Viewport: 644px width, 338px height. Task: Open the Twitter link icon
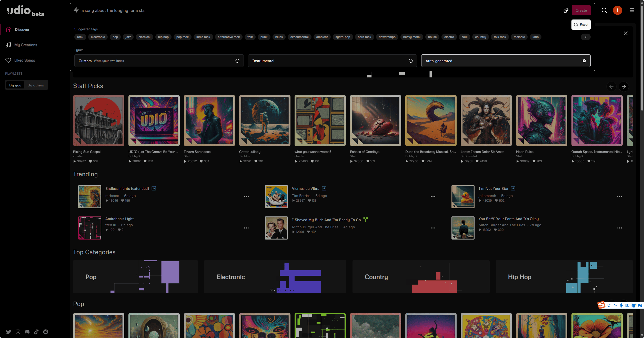pyautogui.click(x=9, y=332)
